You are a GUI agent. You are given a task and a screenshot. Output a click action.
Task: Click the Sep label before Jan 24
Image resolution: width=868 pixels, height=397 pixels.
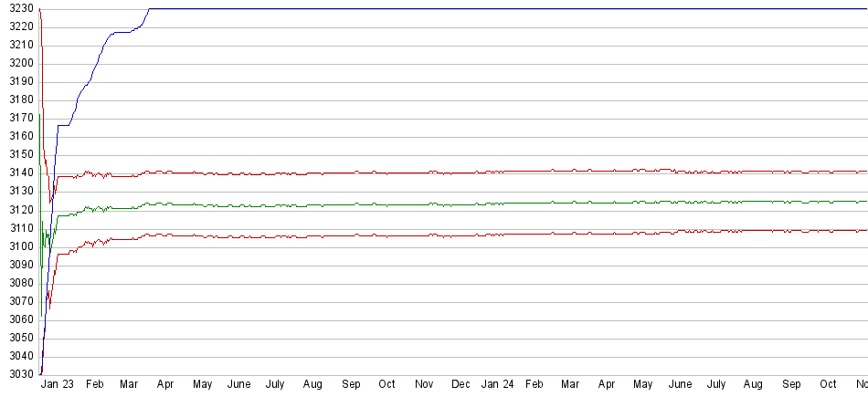(351, 385)
